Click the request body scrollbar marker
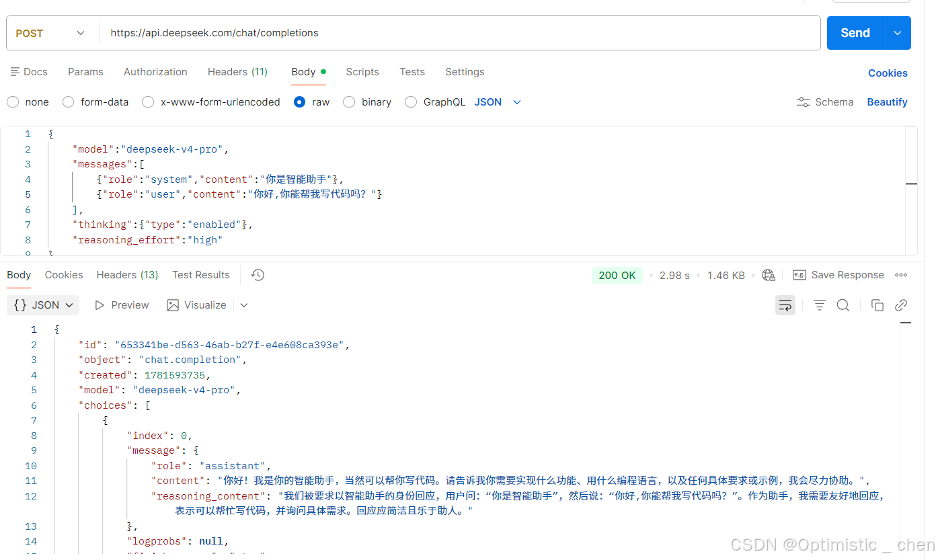This screenshot has height=560, width=938. pos(911,184)
